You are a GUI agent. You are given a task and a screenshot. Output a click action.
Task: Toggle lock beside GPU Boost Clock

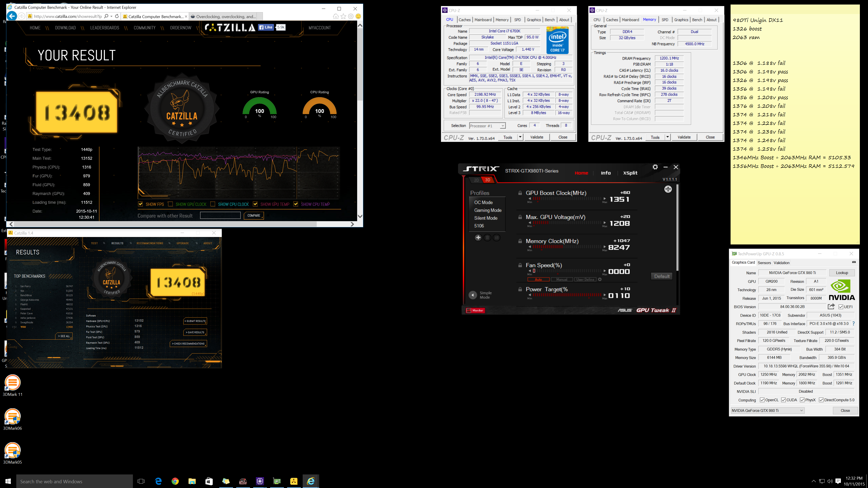520,193
